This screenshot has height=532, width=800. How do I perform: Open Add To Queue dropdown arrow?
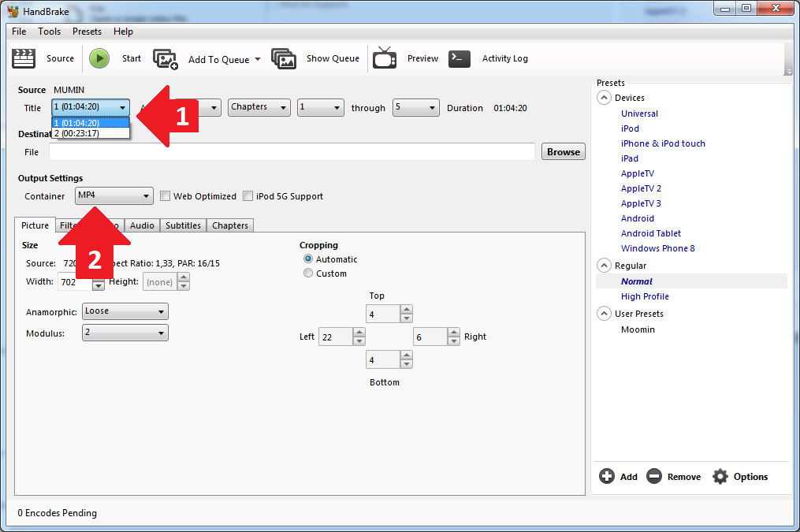point(258,59)
